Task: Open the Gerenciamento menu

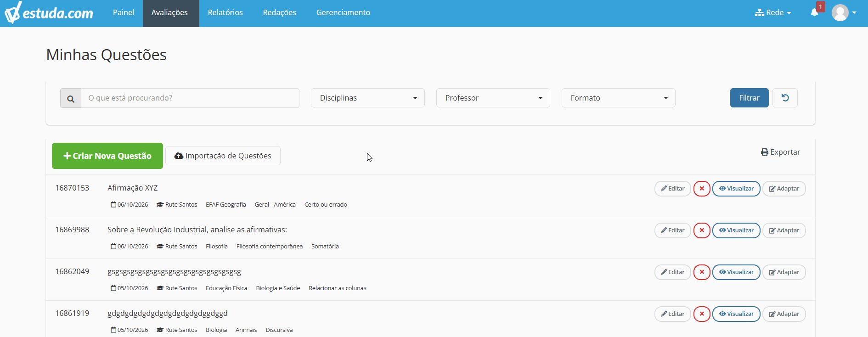Action: 343,13
